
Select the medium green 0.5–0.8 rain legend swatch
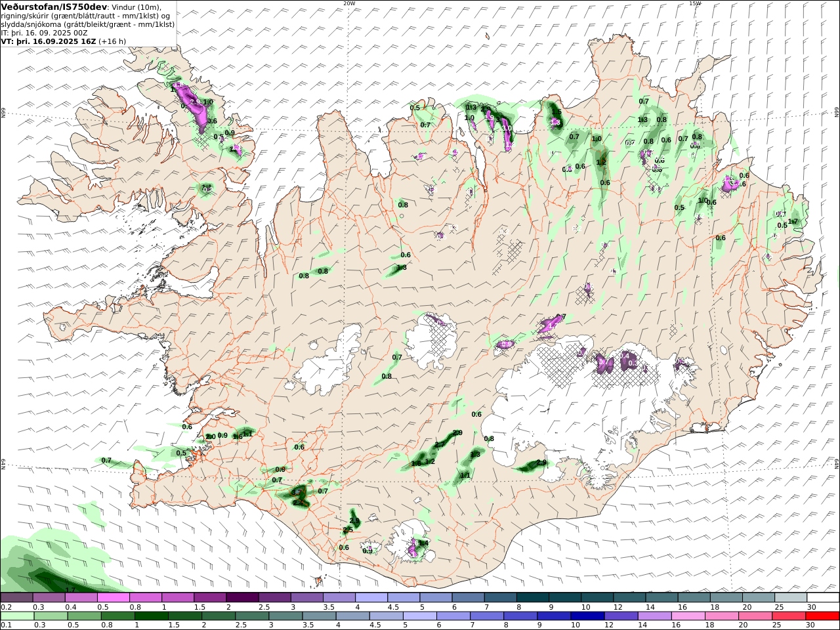click(85, 616)
